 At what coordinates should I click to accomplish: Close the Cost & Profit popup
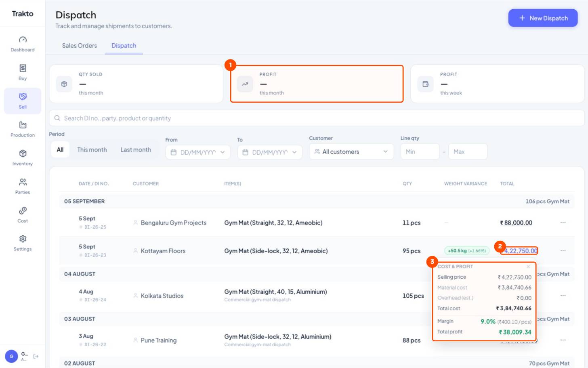528,267
